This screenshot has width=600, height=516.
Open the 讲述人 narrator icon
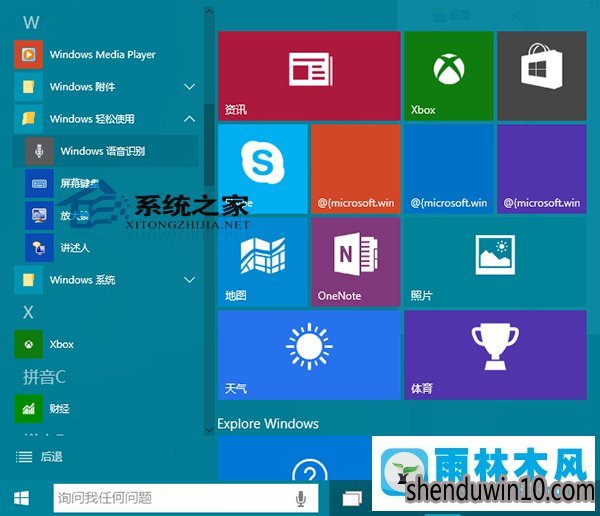pos(39,248)
